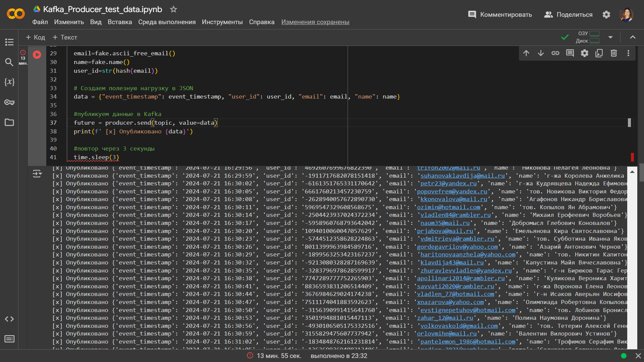644x362 pixels.
Task: Open the table of contents sidebar
Action: pos(9,42)
